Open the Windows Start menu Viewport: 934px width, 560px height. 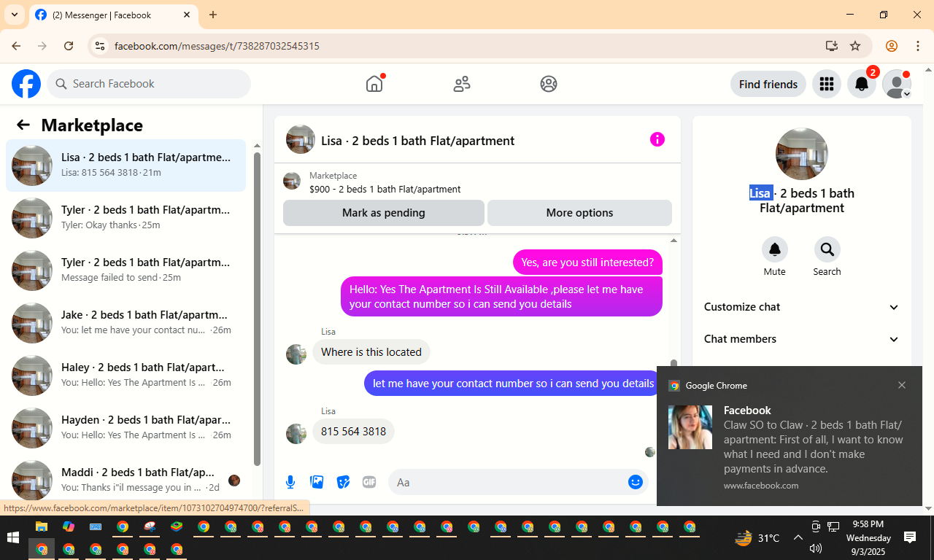[13, 538]
